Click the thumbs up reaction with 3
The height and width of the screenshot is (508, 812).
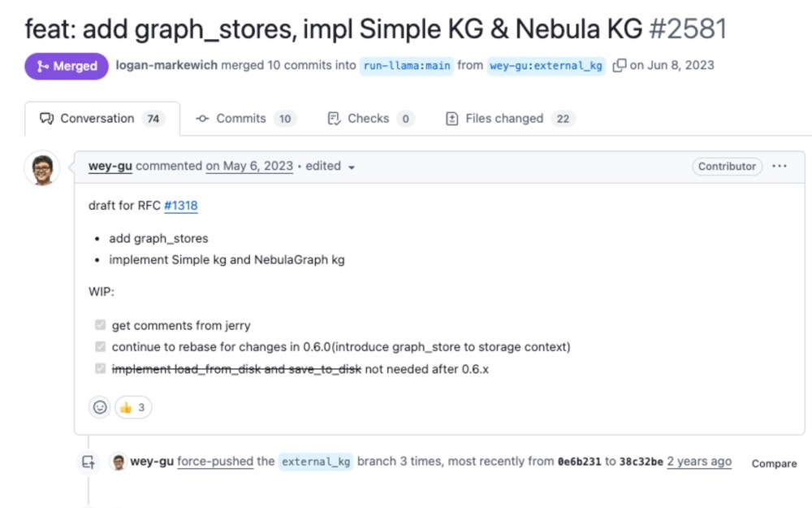(133, 407)
